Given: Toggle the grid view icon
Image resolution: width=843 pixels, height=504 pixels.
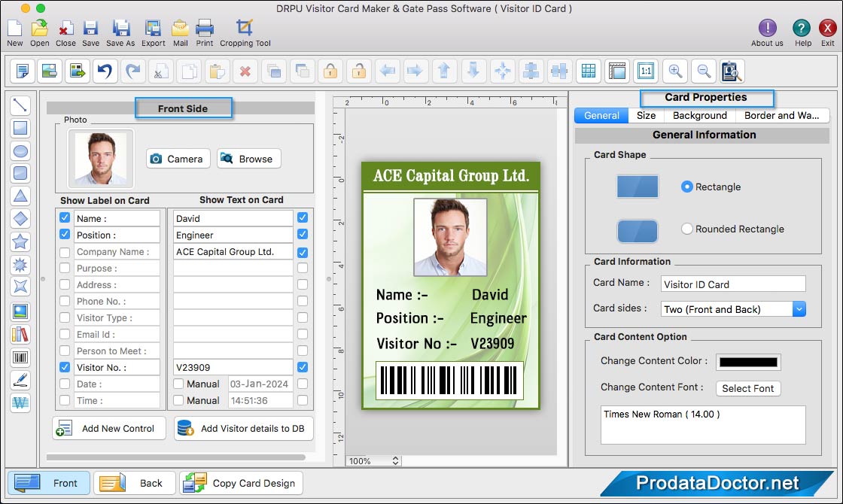Looking at the screenshot, I should [589, 71].
